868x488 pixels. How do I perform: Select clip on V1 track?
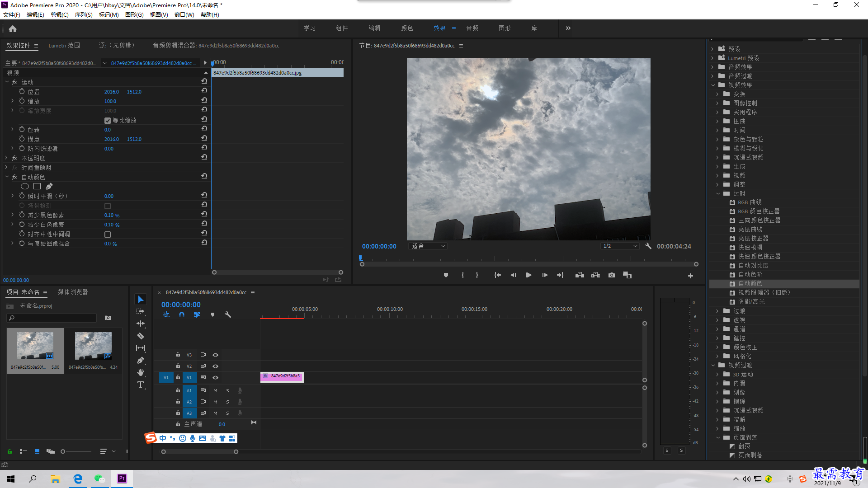click(282, 377)
